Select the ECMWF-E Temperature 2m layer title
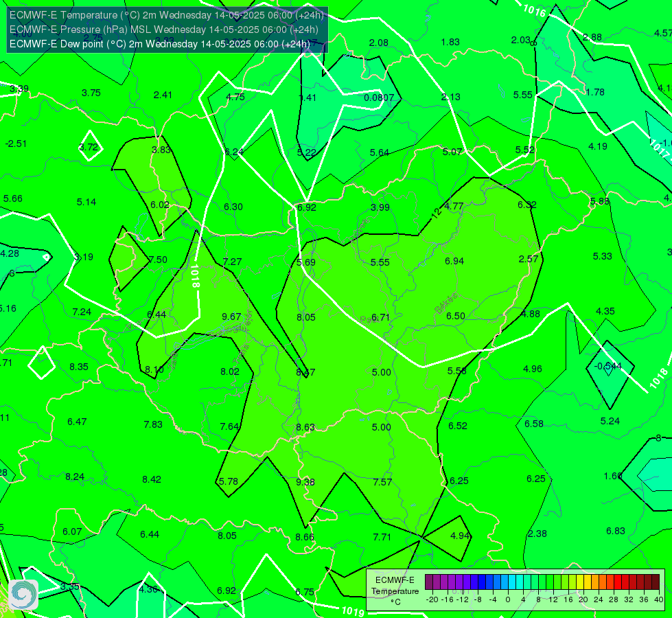This screenshot has height=618, width=672. click(x=167, y=15)
